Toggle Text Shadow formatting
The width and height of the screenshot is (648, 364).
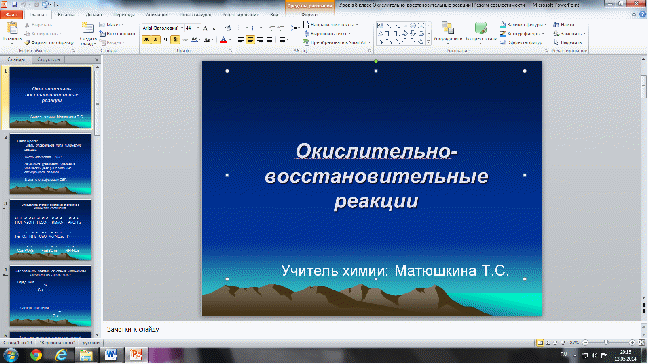point(175,40)
